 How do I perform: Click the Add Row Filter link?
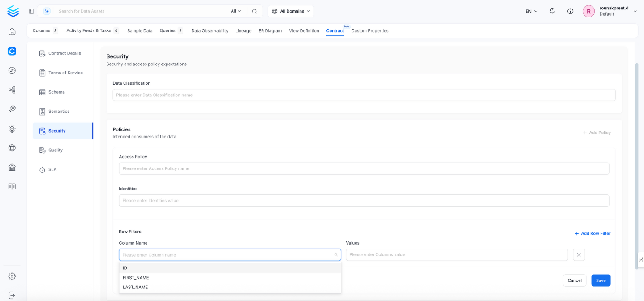click(x=592, y=233)
